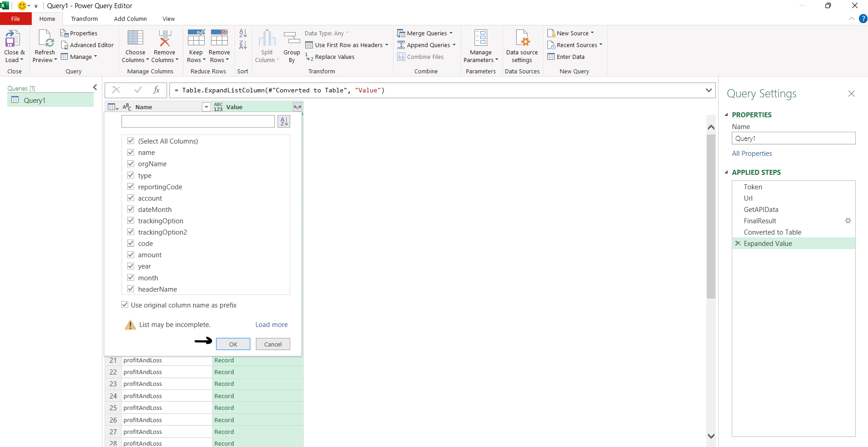
Task: Confirm the column expansion with OK
Action: tap(233, 344)
